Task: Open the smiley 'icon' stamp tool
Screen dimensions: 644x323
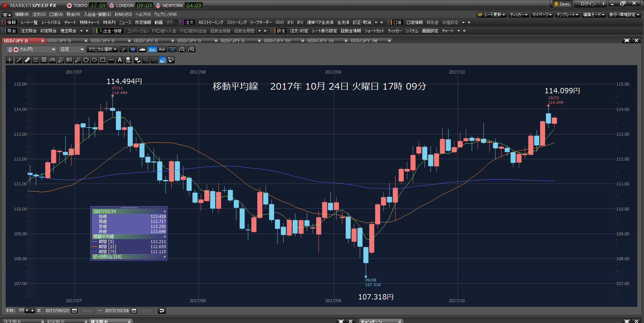Action: pyautogui.click(x=128, y=60)
